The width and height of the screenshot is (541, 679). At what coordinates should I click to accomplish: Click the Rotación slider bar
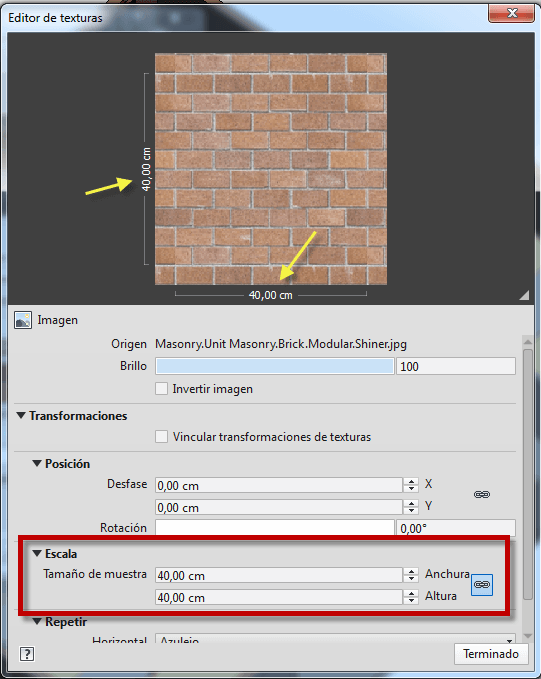point(275,527)
